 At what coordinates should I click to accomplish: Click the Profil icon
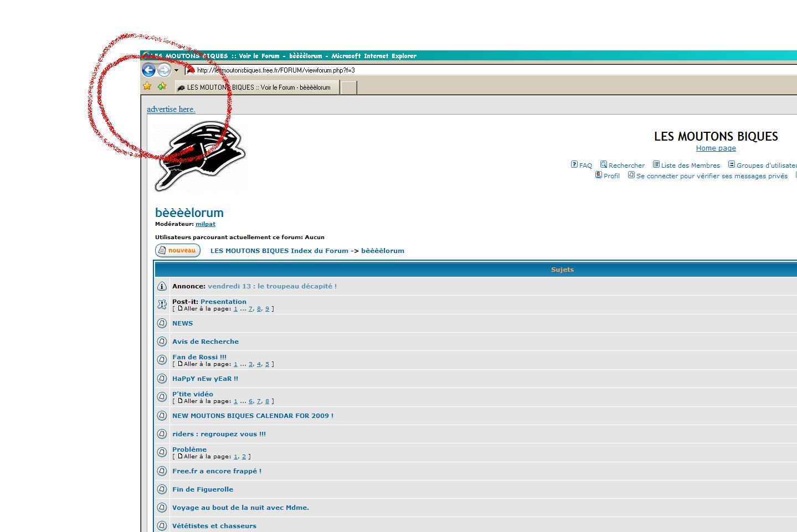pos(599,175)
